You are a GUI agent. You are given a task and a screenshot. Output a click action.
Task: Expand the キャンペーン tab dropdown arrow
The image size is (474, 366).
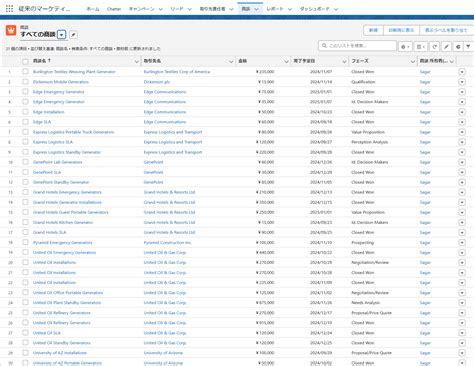point(161,9)
